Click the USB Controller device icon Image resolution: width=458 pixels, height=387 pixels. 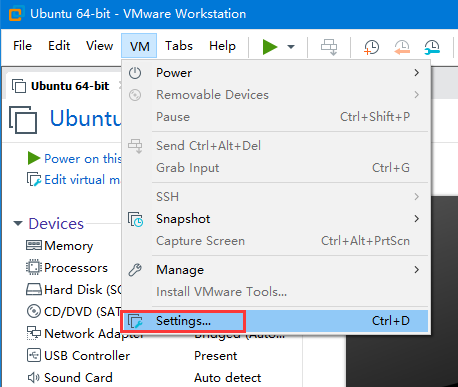coord(34,356)
